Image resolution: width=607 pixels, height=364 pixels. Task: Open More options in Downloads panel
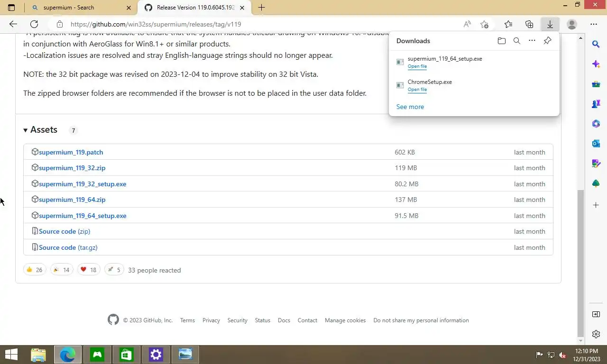tap(532, 41)
